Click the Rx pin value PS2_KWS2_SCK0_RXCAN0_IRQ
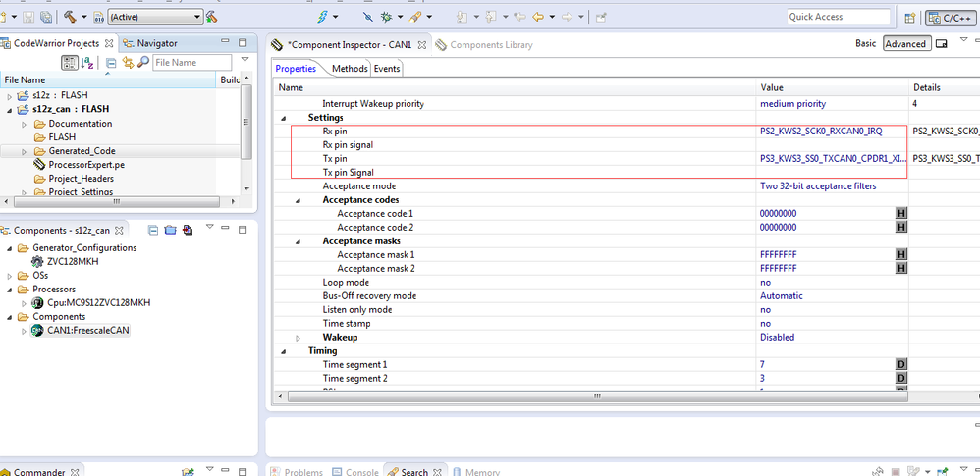Viewport: 980px width, 476px height. coord(821,132)
